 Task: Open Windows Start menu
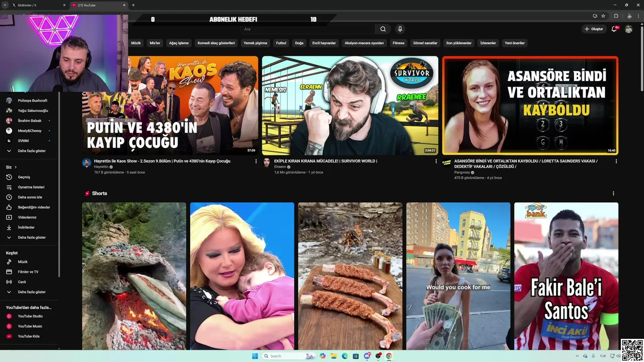tap(255, 356)
